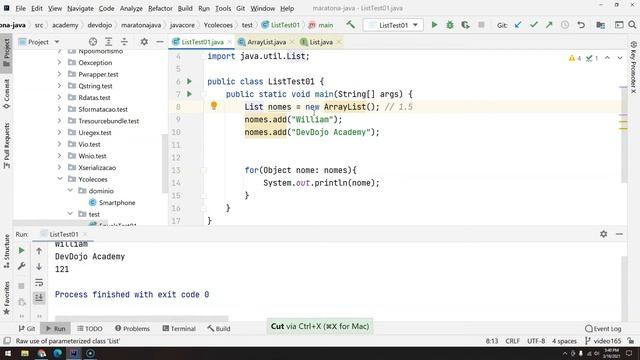This screenshot has width=640, height=360.
Task: Open Project panel settings gear
Action: pos(144,42)
